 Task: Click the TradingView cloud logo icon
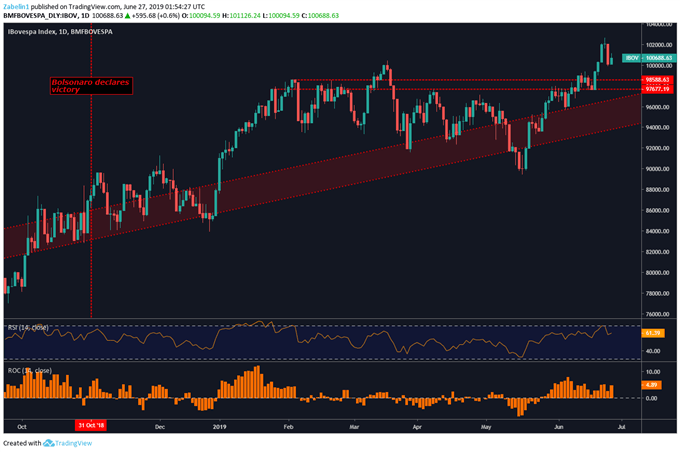[x=49, y=443]
